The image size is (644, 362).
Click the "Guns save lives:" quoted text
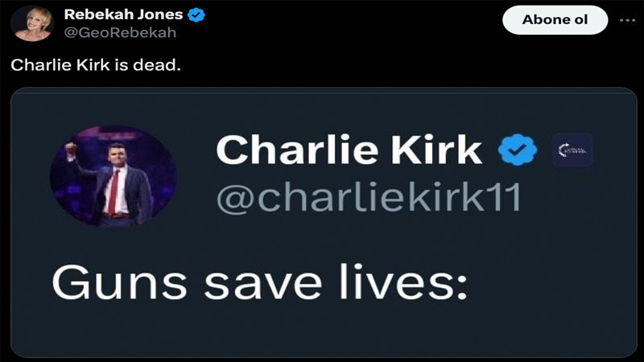(x=260, y=283)
